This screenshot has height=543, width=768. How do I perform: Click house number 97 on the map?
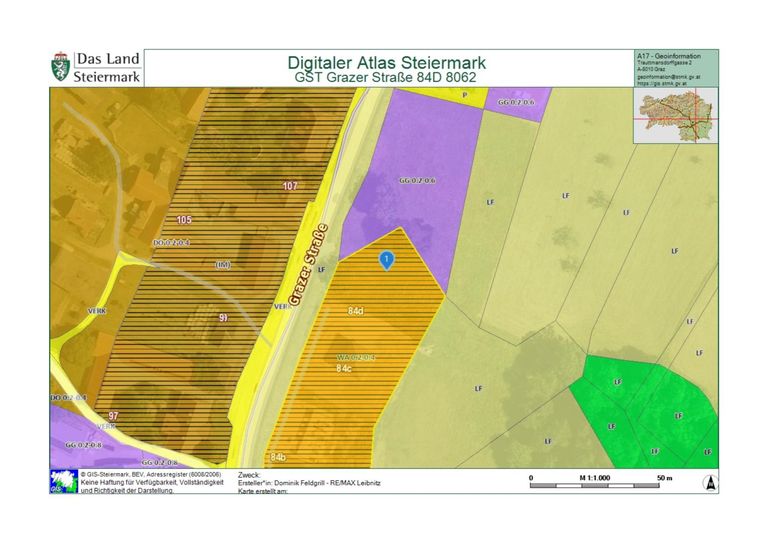point(114,415)
